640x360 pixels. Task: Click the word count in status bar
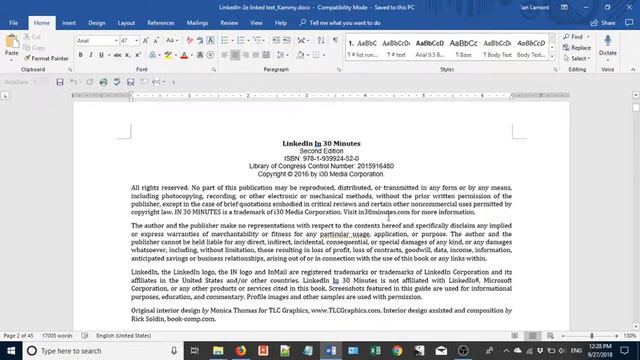[57, 336]
